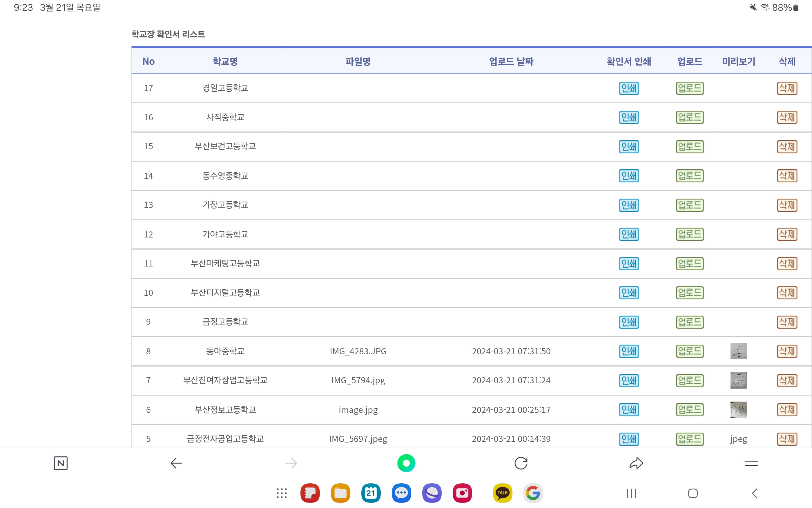Open KakaoTalk app in taskbar

coord(503,493)
